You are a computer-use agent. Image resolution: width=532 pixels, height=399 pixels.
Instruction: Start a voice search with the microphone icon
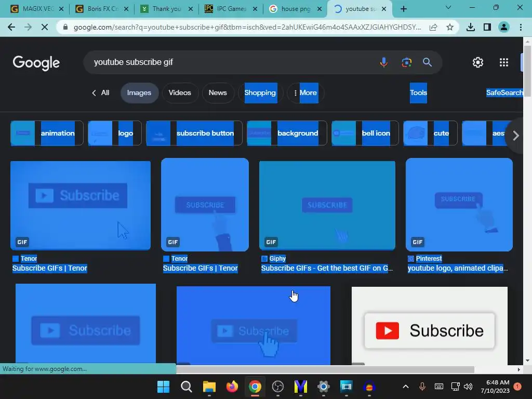click(384, 62)
